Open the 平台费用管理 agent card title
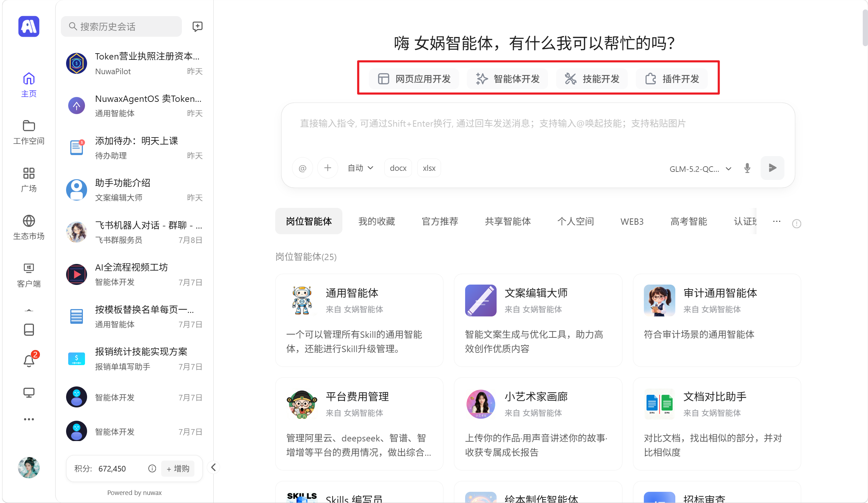868x503 pixels. click(357, 397)
